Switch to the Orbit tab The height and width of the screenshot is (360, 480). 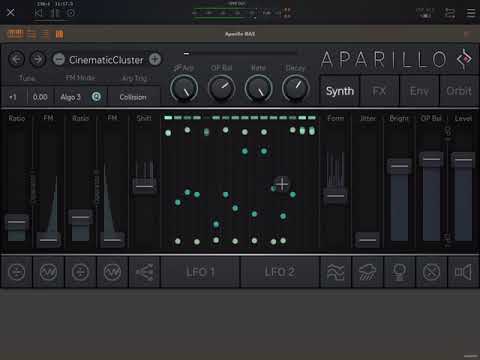[459, 91]
